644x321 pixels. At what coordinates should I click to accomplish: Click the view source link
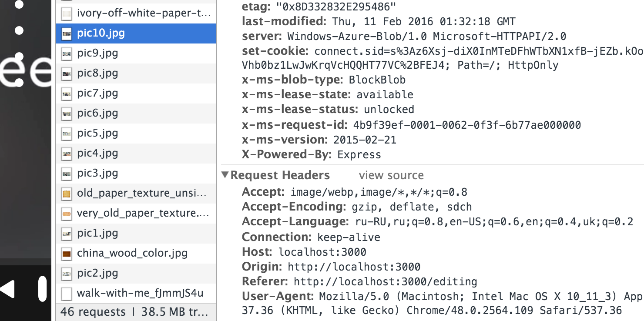(x=391, y=175)
